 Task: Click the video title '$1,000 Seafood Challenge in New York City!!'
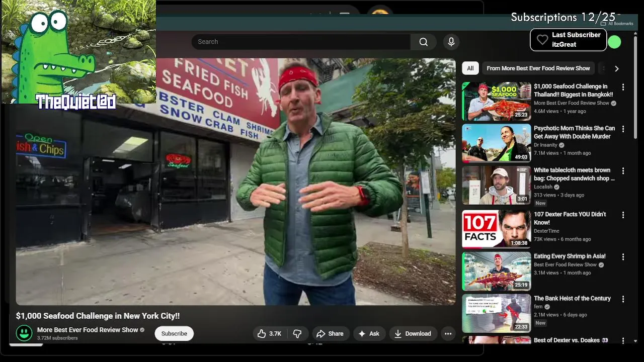98,316
